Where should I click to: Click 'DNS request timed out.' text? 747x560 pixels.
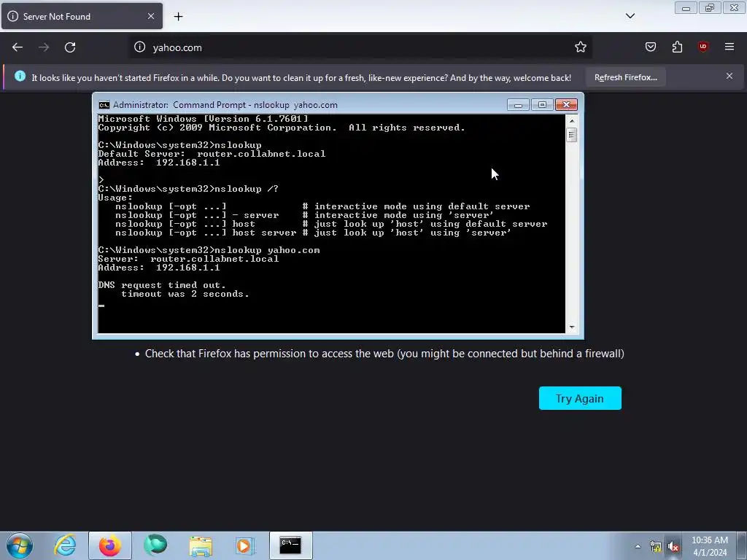tap(162, 285)
